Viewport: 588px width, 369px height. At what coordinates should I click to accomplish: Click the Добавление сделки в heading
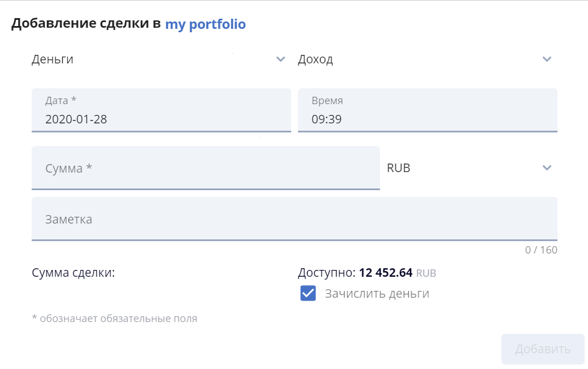pos(86,24)
